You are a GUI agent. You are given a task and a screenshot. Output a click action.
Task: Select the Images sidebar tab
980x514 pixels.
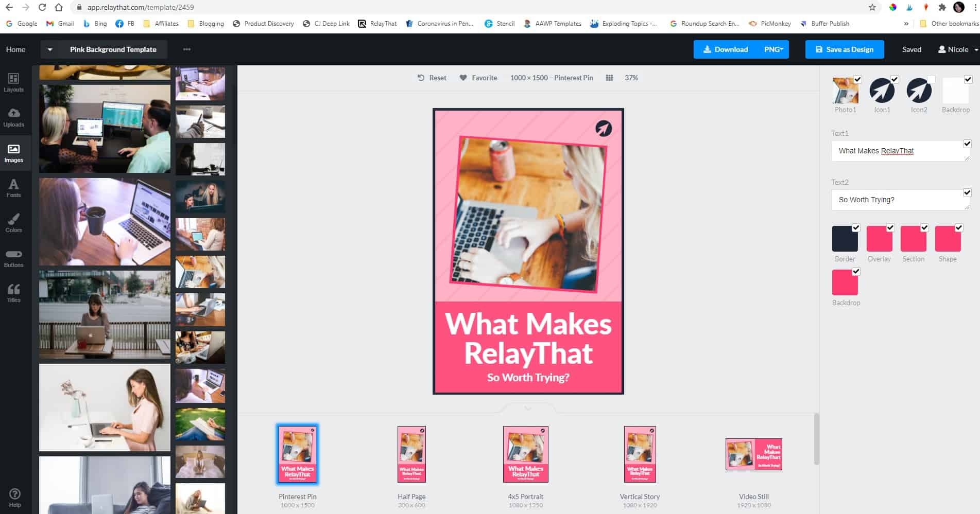pyautogui.click(x=14, y=153)
